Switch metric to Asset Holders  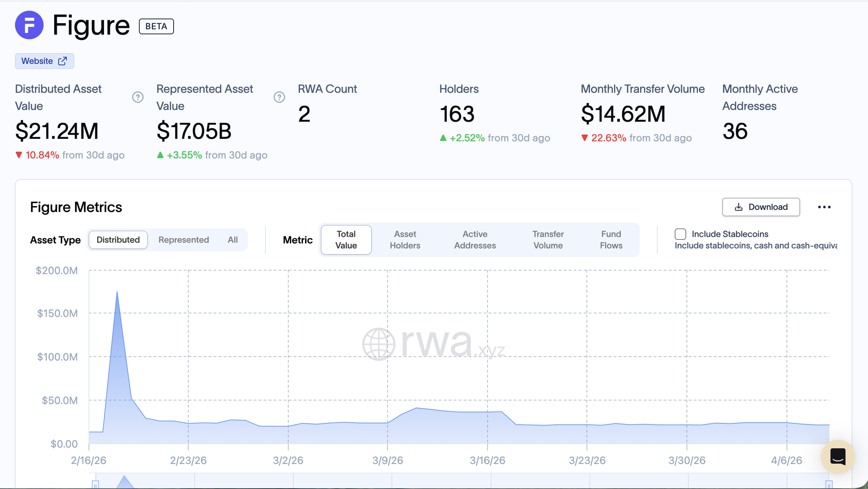click(405, 240)
